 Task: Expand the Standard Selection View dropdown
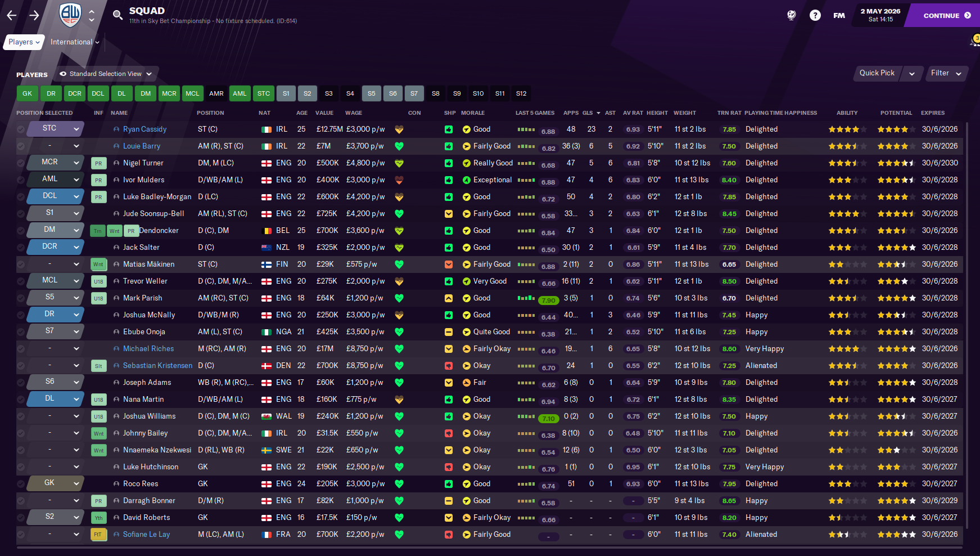click(106, 74)
